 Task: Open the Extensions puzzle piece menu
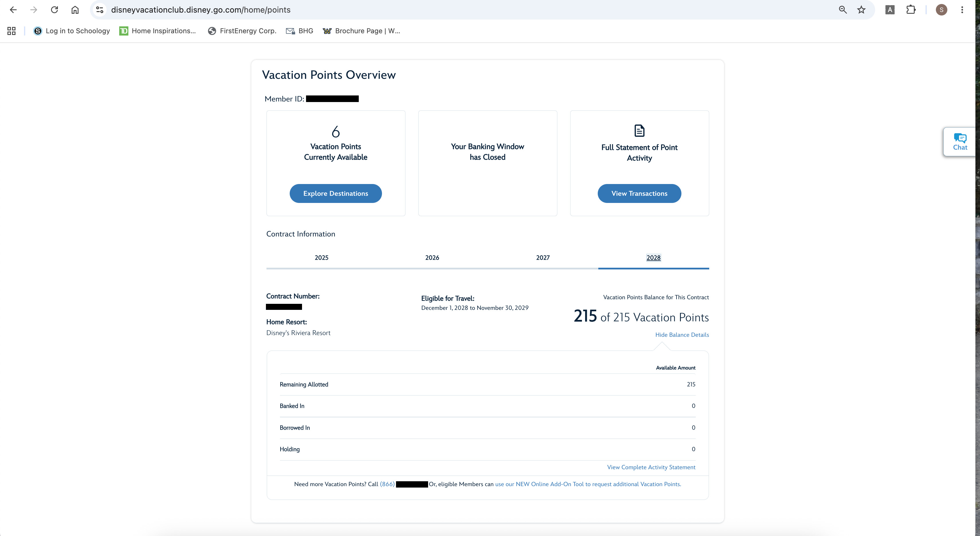[x=911, y=10]
